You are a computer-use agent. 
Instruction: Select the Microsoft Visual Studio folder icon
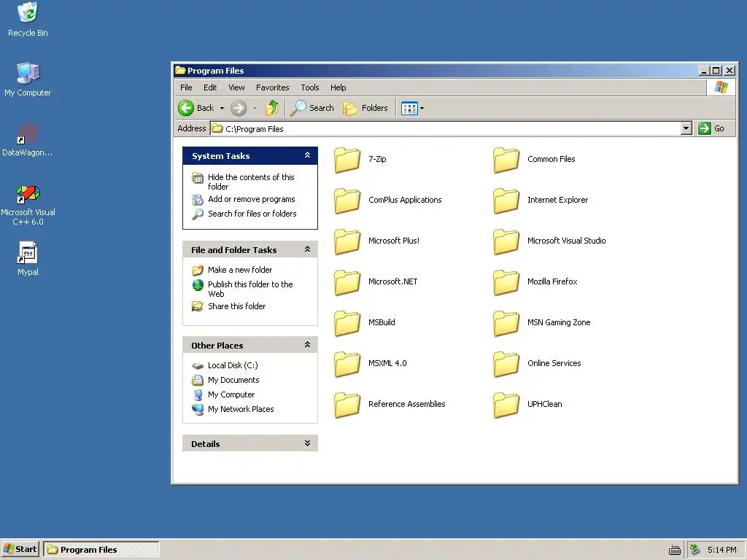pyautogui.click(x=506, y=241)
